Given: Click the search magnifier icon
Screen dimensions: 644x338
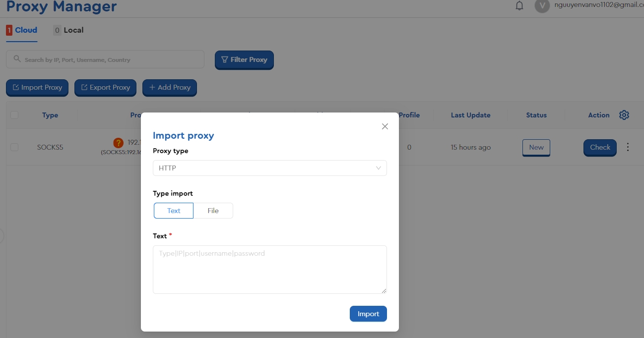Looking at the screenshot, I should tap(17, 59).
